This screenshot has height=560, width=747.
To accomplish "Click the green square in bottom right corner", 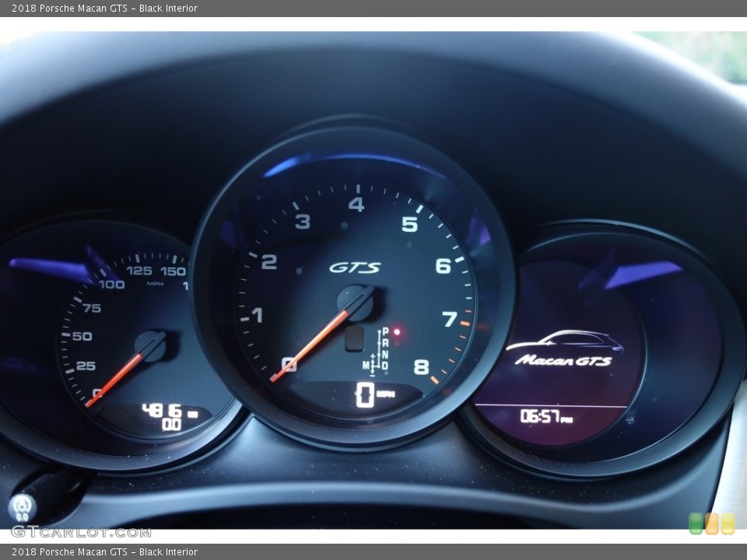I will pyautogui.click(x=696, y=523).
